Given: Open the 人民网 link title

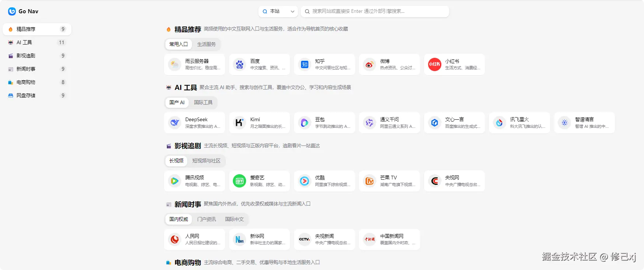Looking at the screenshot, I should (x=192, y=236).
